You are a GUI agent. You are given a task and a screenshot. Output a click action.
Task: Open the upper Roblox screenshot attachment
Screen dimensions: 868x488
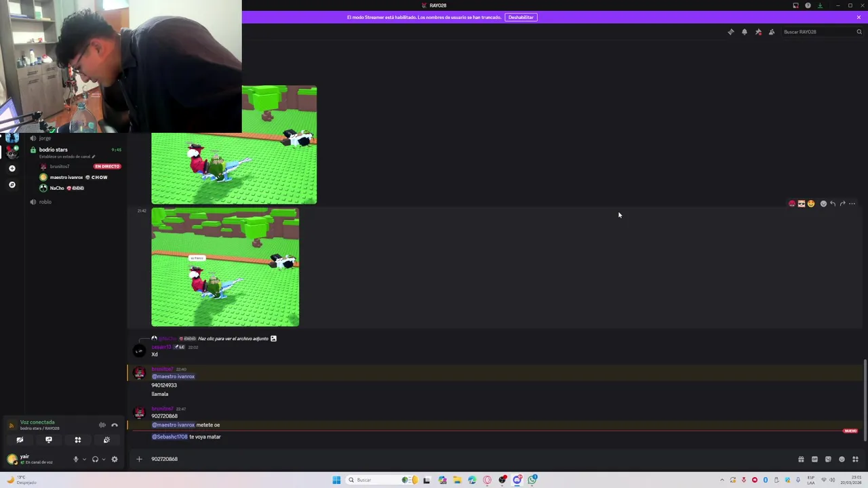[234, 144]
